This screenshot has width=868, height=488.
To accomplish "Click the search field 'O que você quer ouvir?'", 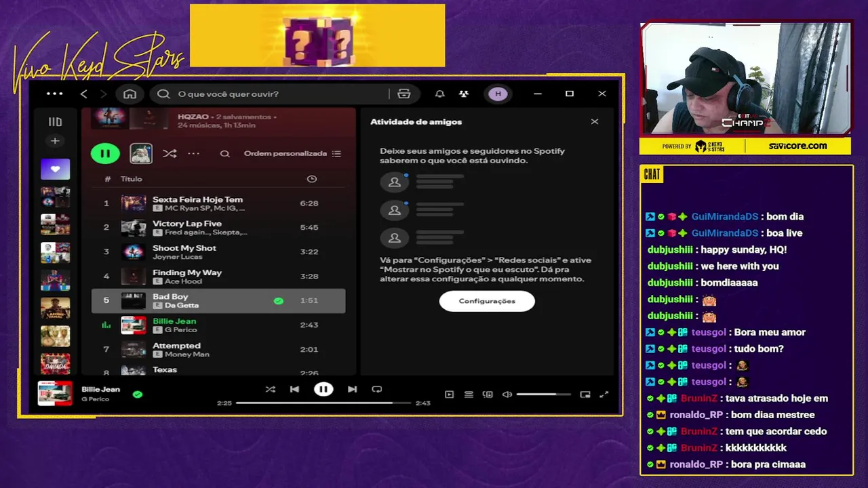I will point(271,94).
